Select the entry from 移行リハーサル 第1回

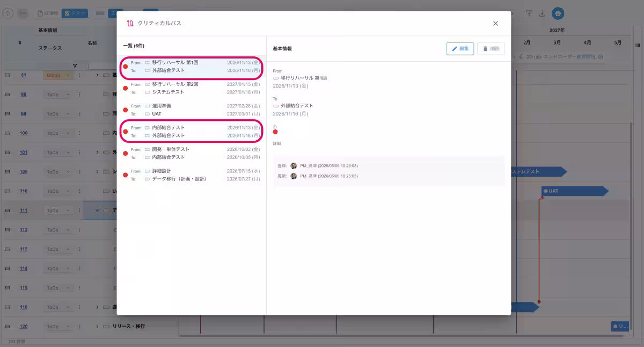click(x=191, y=67)
